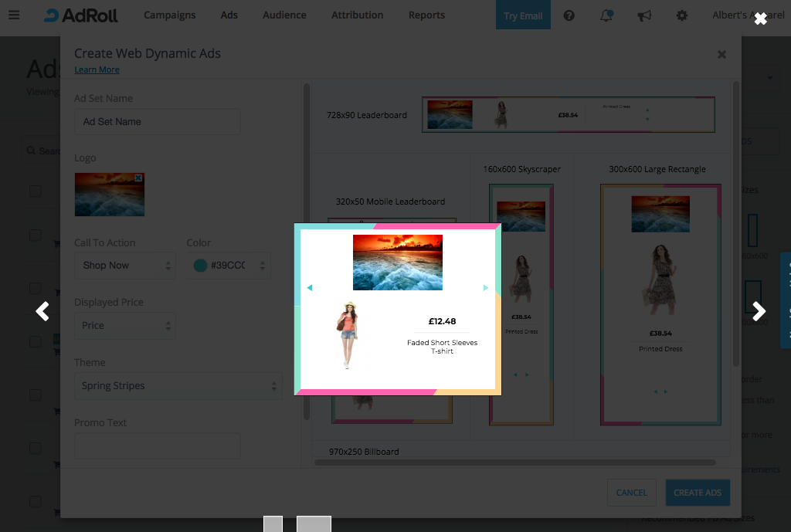Open the Audience menu

coord(284,15)
